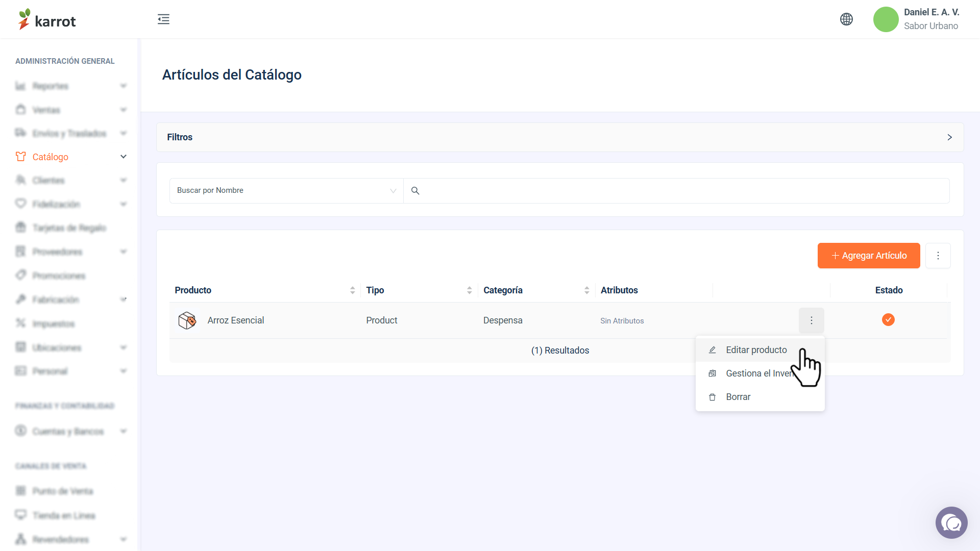This screenshot has width=980, height=551.
Task: Click the Tienda en Línea monitor icon
Action: tap(20, 515)
